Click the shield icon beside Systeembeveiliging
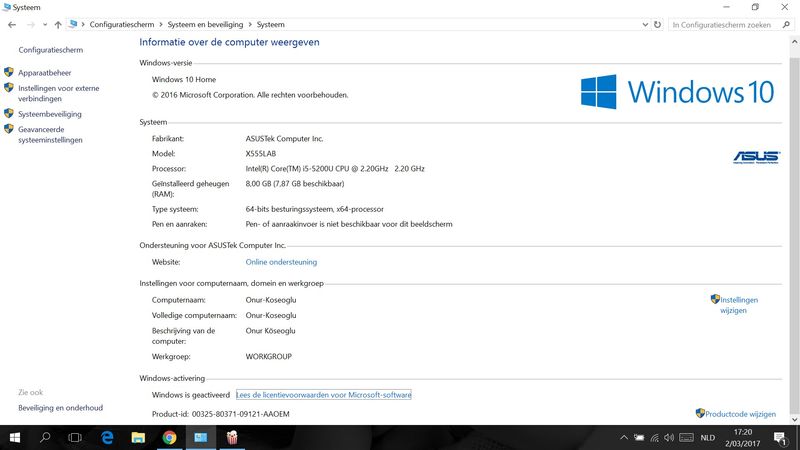 tap(9, 113)
